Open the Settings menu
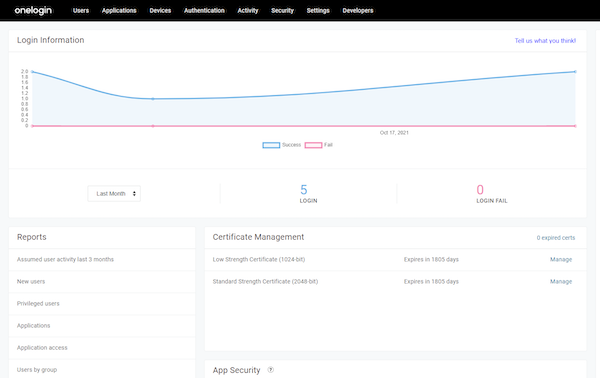This screenshot has width=600, height=378. [318, 11]
